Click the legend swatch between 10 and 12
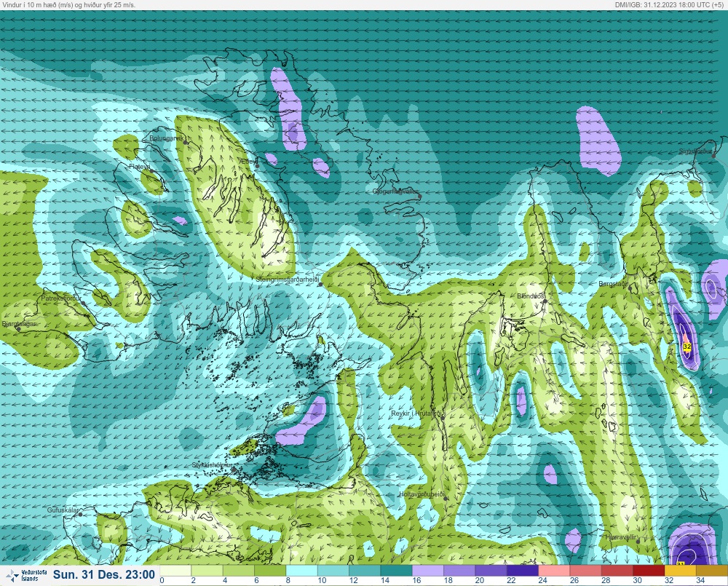 [x=333, y=570]
